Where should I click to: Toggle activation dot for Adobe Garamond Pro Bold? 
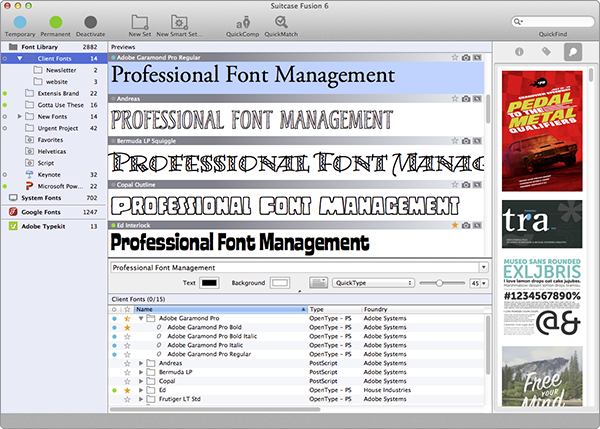[113, 327]
